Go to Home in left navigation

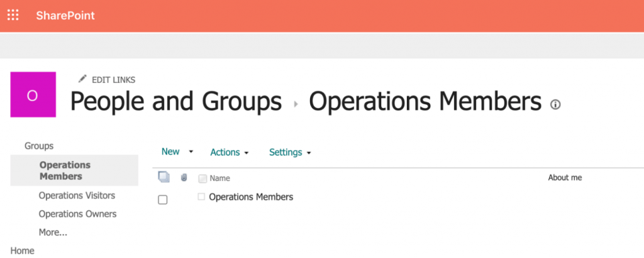(x=22, y=250)
